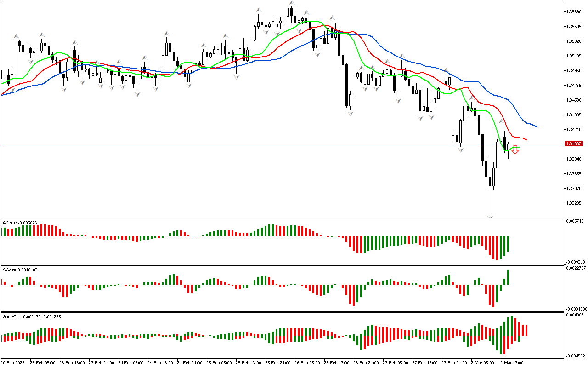Viewport: 588px width, 368px height.
Task: Click the red 1.34032 current price tag
Action: (574, 144)
